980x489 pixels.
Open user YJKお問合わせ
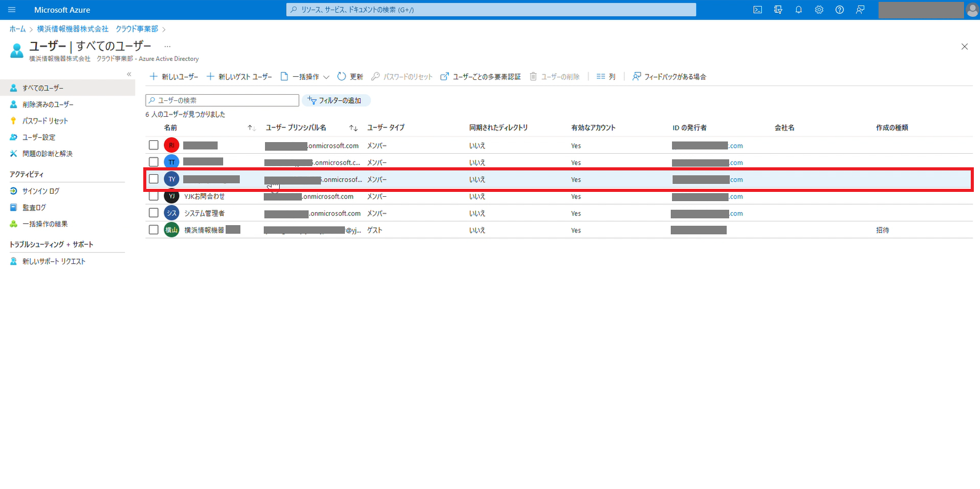point(205,196)
